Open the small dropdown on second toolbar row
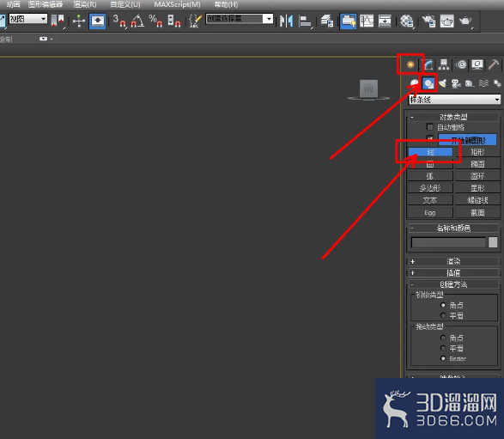Screen dimensions: 504x439 point(45,39)
